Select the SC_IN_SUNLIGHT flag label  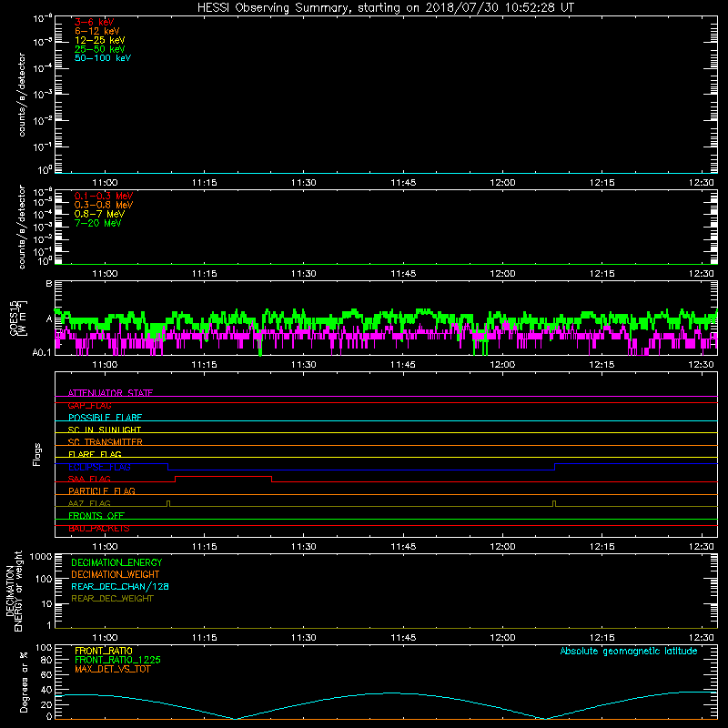coord(105,430)
